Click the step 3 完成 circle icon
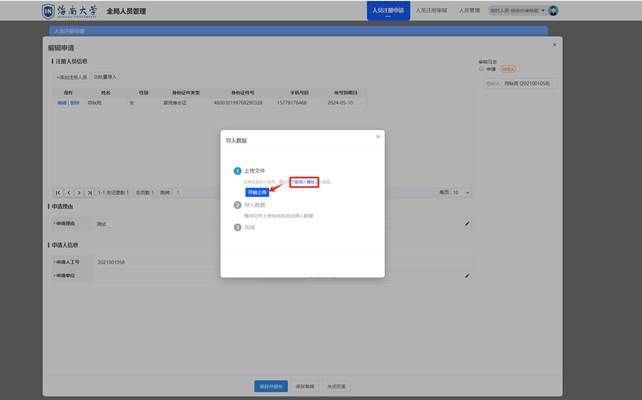This screenshot has height=400, width=642. (237, 227)
